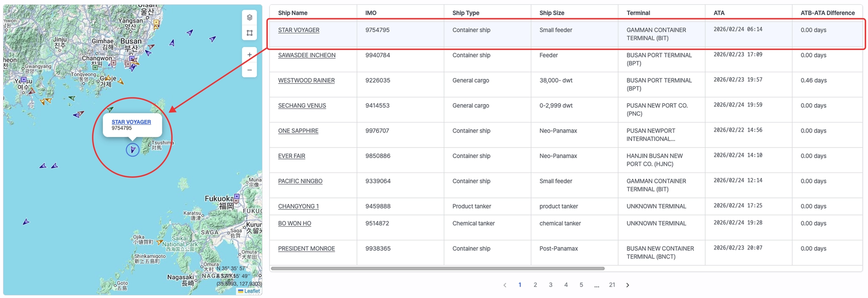Click ATA 2026/02/24 06:14 cell
The width and height of the screenshot is (868, 298).
click(738, 29)
